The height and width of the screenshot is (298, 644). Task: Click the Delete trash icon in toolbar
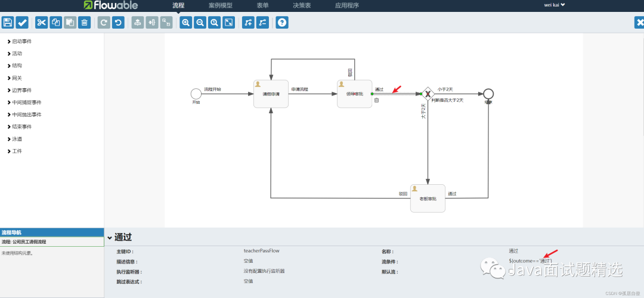coord(85,23)
